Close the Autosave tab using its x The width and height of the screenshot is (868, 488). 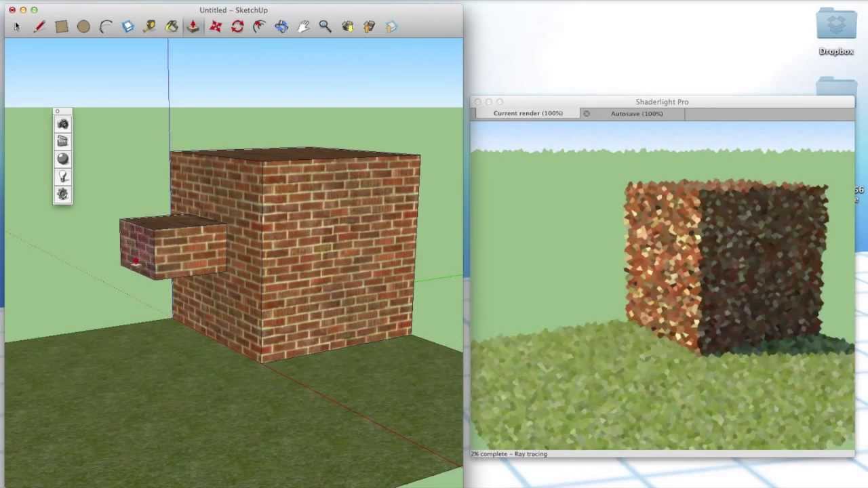(x=587, y=114)
